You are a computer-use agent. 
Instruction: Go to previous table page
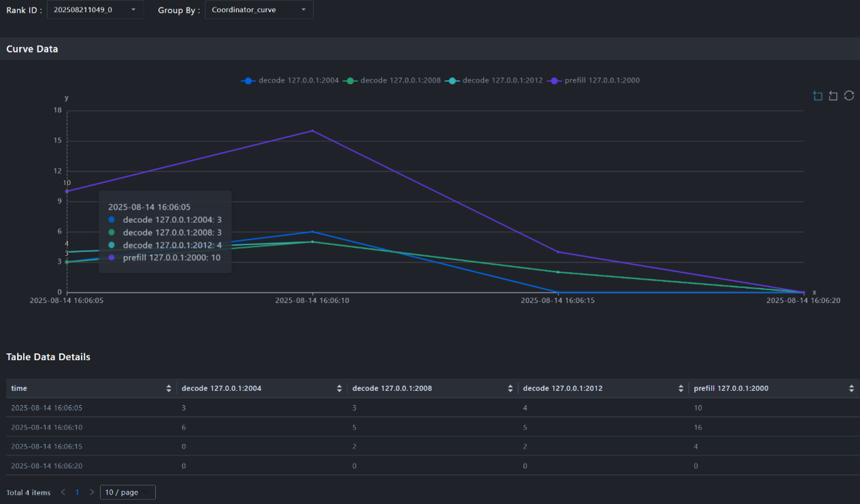pos(63,492)
